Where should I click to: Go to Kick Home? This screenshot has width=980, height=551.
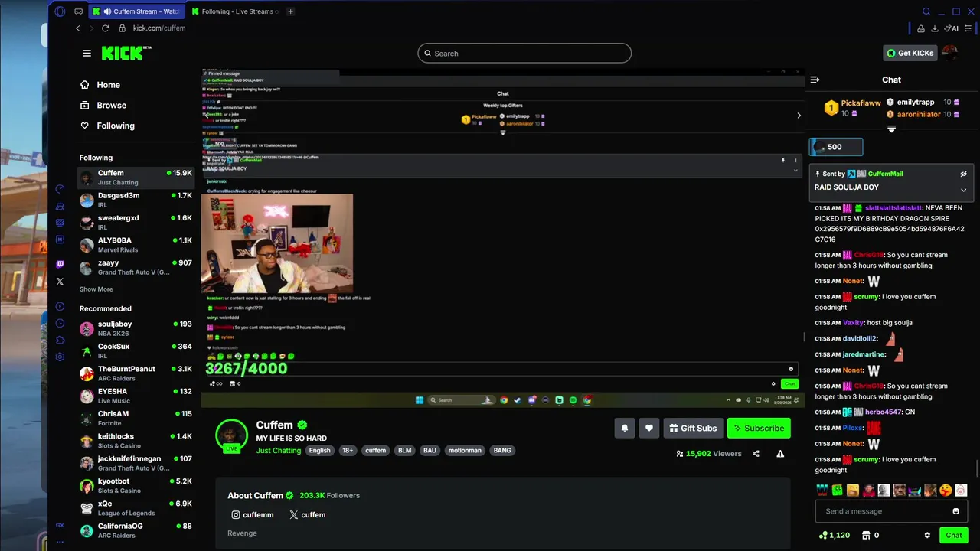[100, 85]
